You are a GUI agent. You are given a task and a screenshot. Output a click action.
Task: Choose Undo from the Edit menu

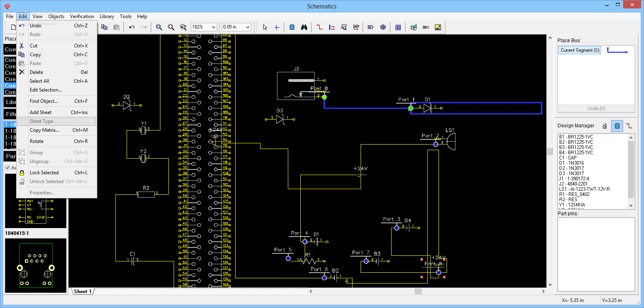56,26
